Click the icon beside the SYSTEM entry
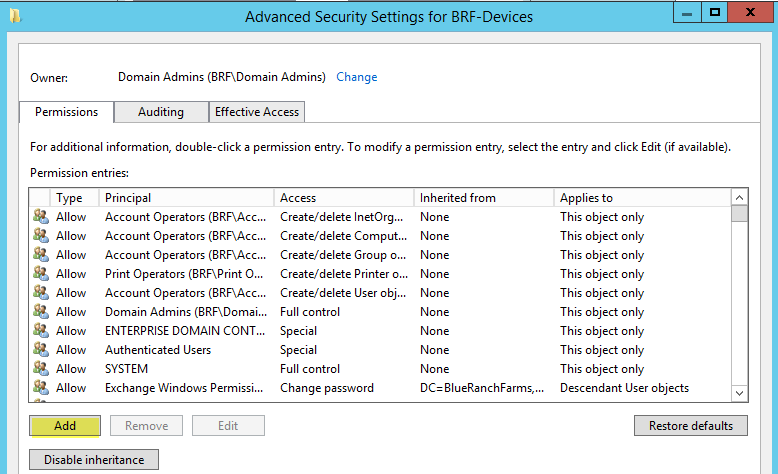Screen dimensions: 778x474 pos(40,369)
